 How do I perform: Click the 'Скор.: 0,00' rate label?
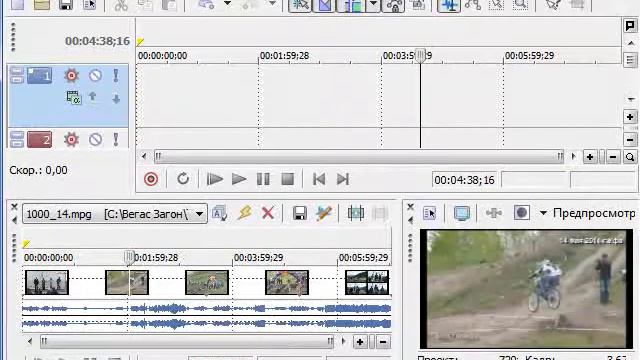click(38, 170)
